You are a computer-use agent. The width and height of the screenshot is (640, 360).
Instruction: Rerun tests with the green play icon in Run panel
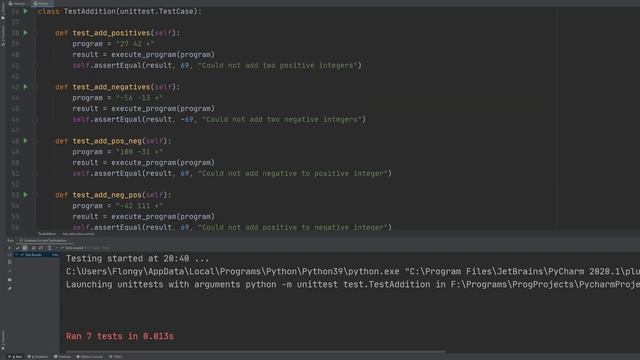[10, 248]
